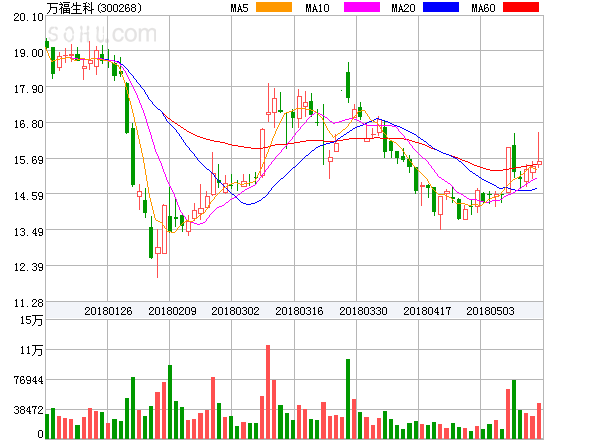
Task: Click the 13.49 price axis label
Action: [x=29, y=232]
